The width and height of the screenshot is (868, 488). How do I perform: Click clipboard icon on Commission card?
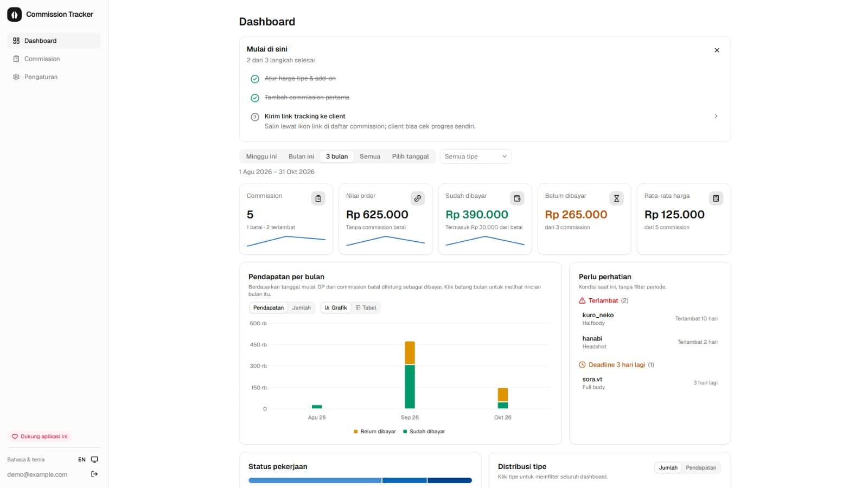318,198
